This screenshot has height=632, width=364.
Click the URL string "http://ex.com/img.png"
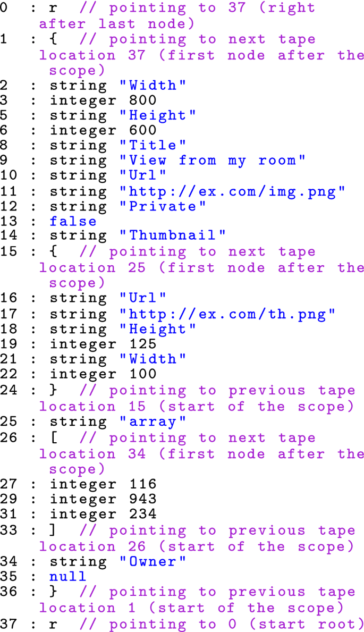pos(233,191)
